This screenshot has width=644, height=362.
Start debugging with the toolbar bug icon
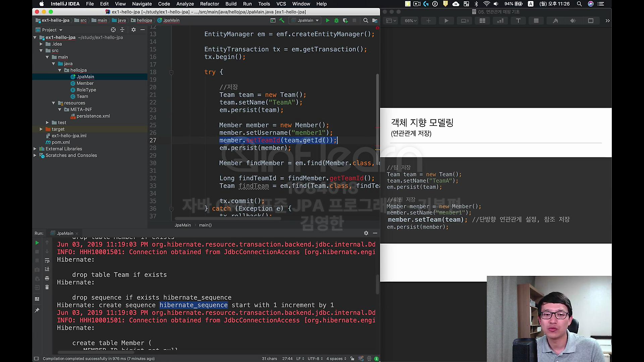point(336,21)
